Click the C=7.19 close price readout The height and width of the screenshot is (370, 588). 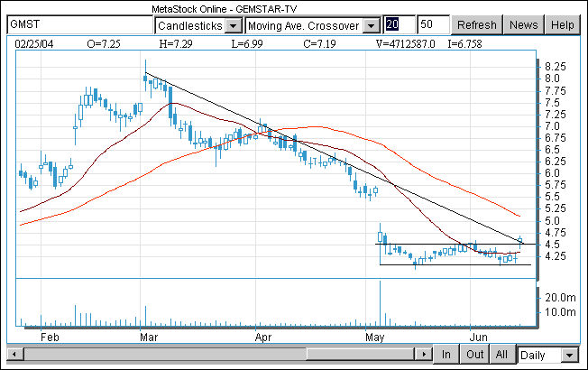point(319,44)
